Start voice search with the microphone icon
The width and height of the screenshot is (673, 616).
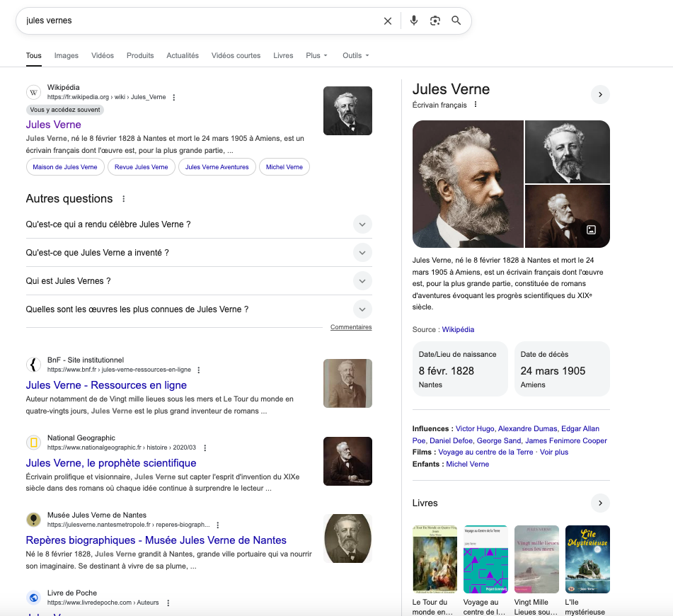[x=414, y=21]
